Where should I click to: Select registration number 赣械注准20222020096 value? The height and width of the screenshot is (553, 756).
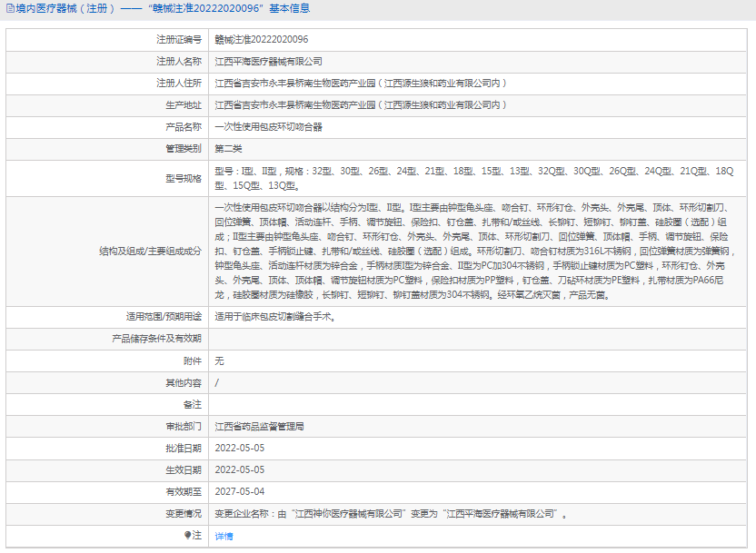262,40
